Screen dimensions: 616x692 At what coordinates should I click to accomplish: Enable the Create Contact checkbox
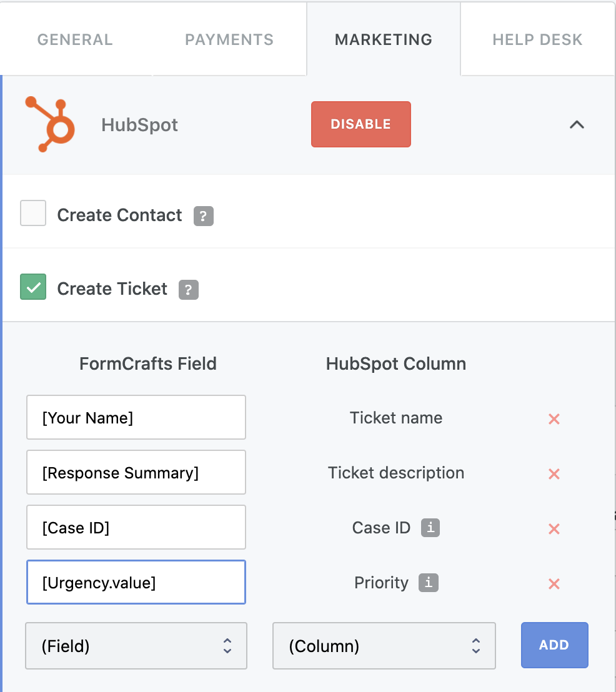pos(33,213)
